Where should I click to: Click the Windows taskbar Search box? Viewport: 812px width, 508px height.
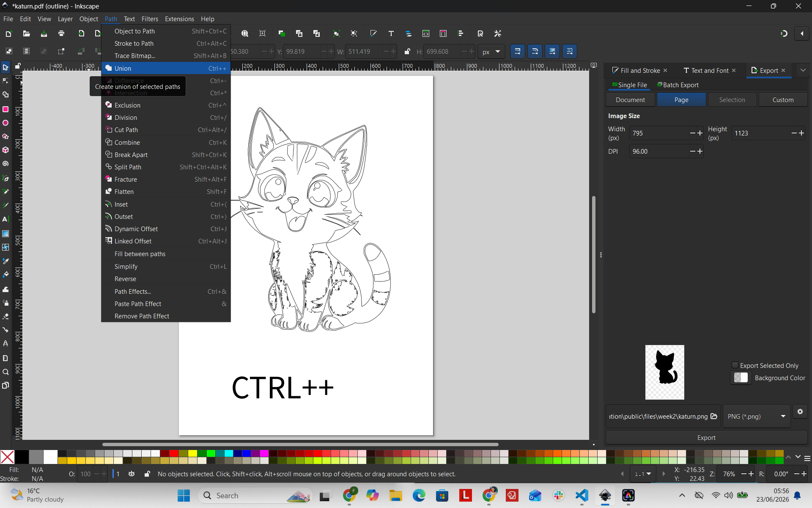(x=256, y=495)
